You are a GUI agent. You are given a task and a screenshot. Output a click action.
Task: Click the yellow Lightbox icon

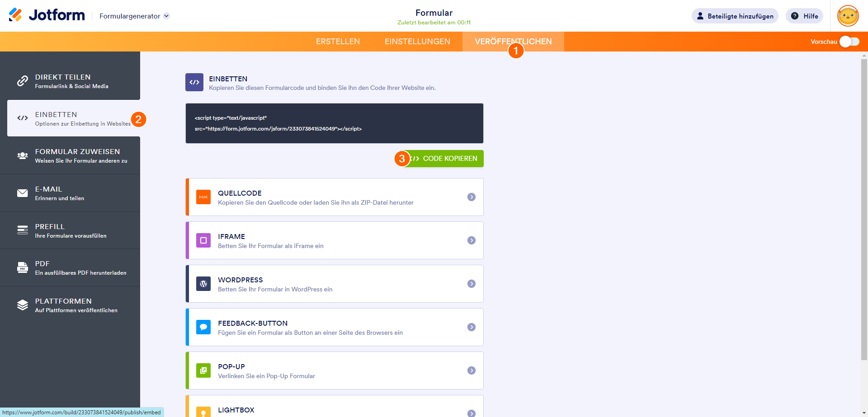click(203, 412)
